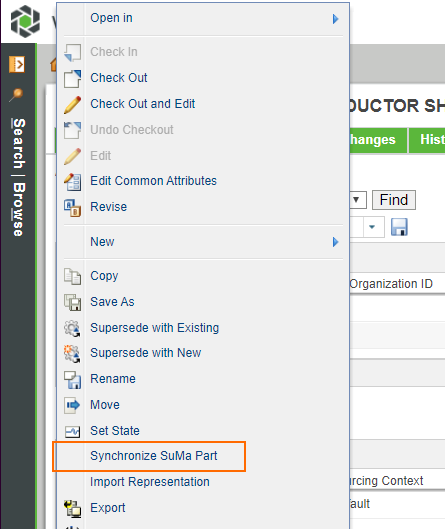Open the combo box dropdown next to save icon
Image resolution: width=445 pixels, height=529 pixels.
tap(372, 227)
